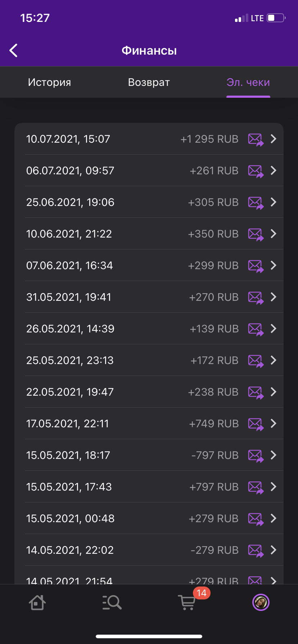Switch to the История tab
Viewport: 298px width, 644px height.
click(50, 82)
